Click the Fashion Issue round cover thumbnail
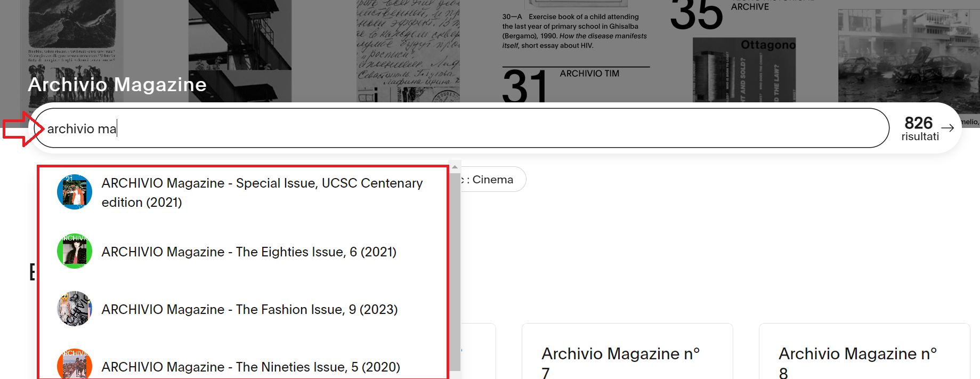The height and width of the screenshot is (379, 980). coord(75,309)
